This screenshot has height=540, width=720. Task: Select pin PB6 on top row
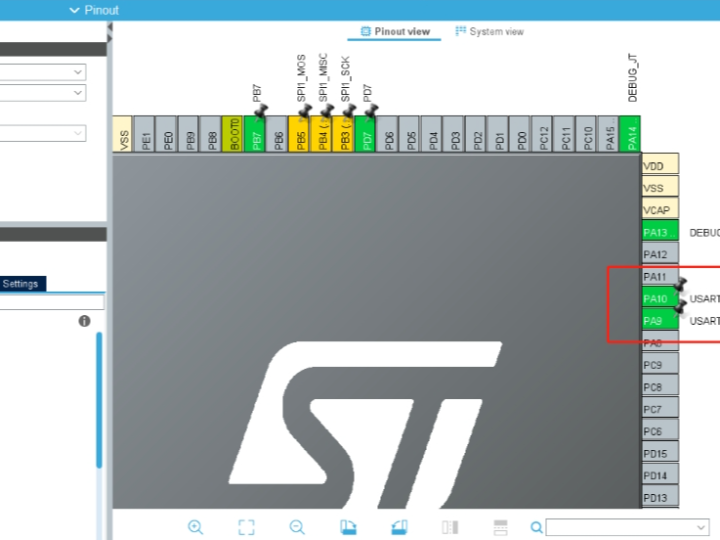[277, 134]
